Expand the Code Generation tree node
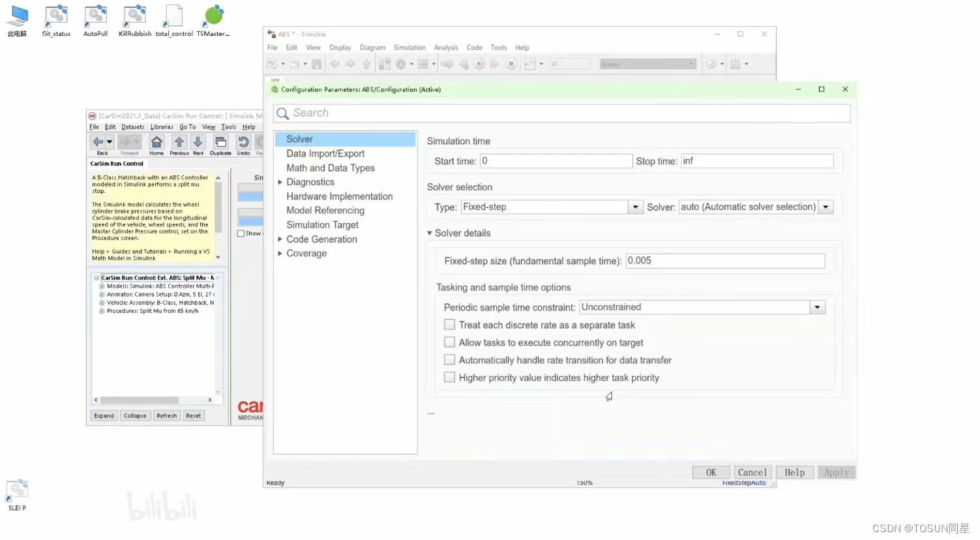This screenshot has height=540, width=980. coord(280,239)
